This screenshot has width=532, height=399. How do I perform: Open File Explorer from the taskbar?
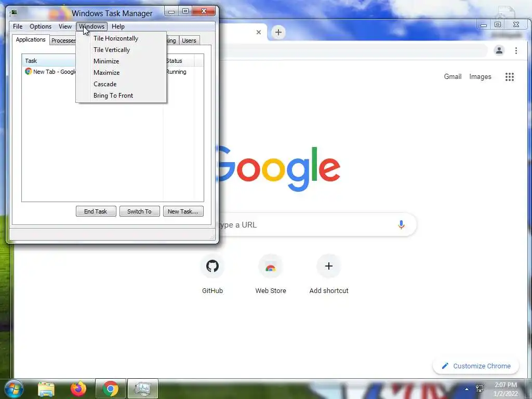(46, 389)
